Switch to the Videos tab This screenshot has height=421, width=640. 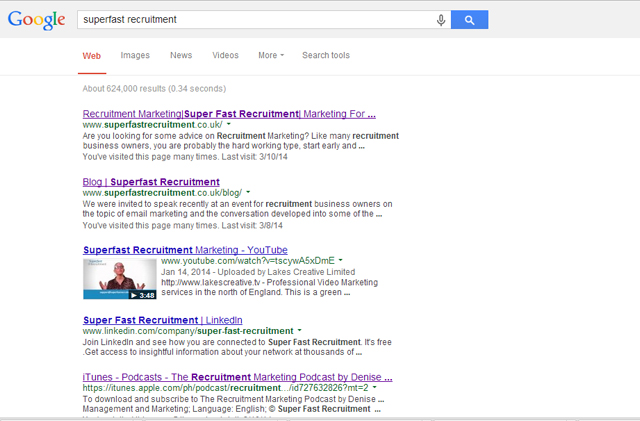(x=225, y=55)
